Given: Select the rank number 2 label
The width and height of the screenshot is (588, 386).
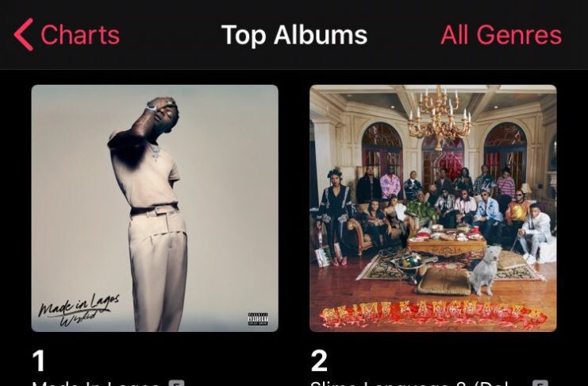Looking at the screenshot, I should (x=319, y=361).
